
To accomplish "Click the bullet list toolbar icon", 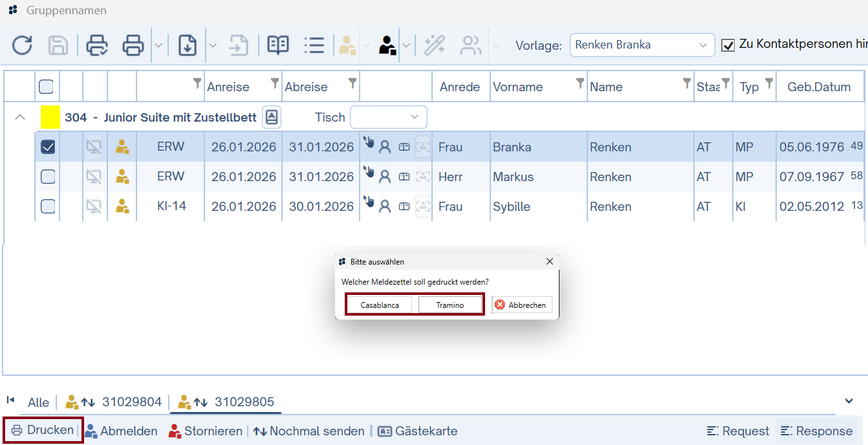I will point(314,45).
